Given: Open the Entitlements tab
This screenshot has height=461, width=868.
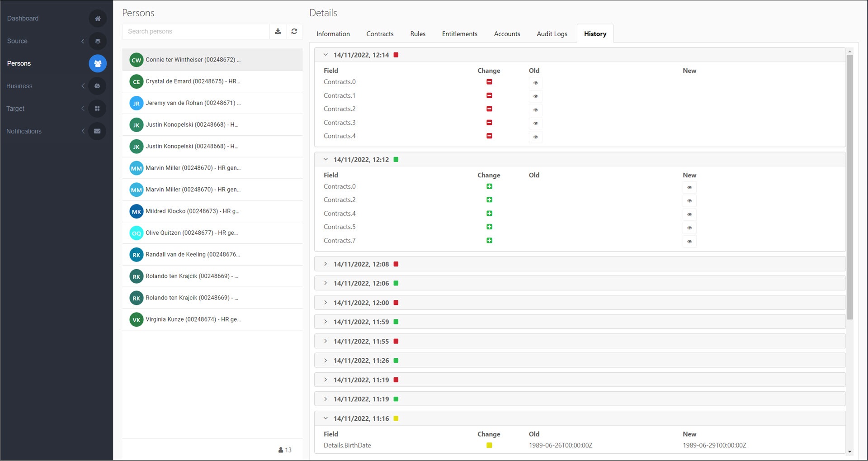Looking at the screenshot, I should click(460, 34).
